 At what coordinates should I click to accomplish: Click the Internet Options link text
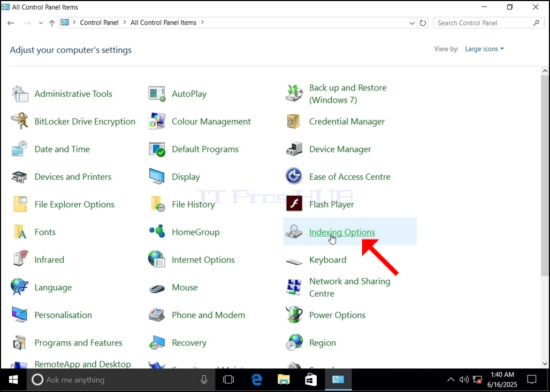pos(203,260)
